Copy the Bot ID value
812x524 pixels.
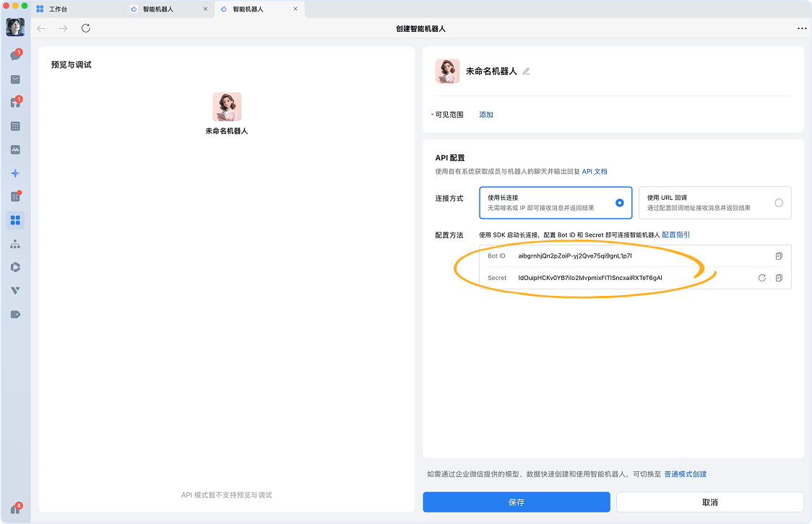[779, 256]
